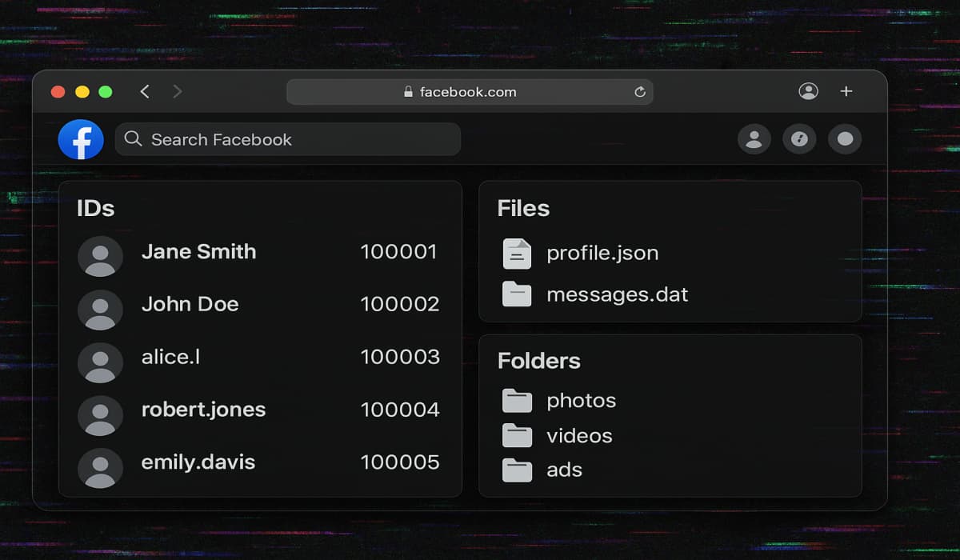Image resolution: width=960 pixels, height=560 pixels.
Task: Open a new tab with the plus button
Action: tap(846, 90)
